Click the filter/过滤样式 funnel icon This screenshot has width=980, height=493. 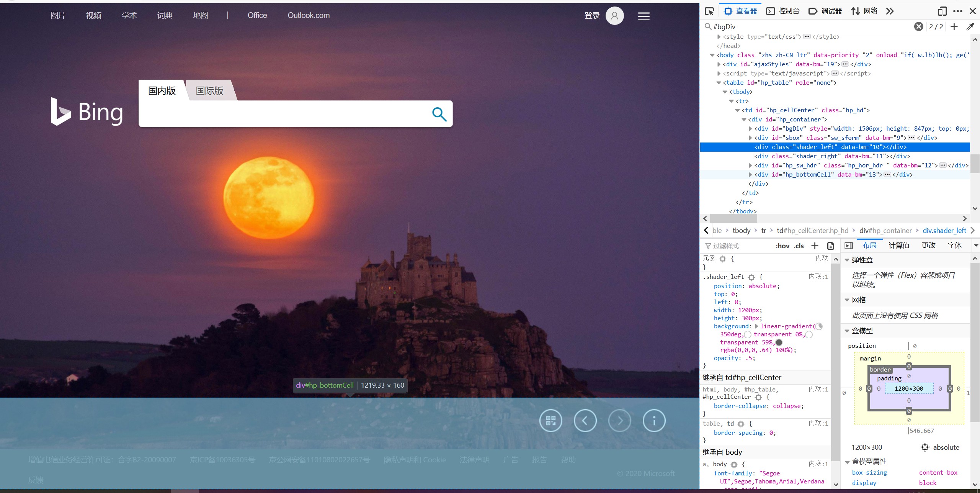[x=707, y=246]
